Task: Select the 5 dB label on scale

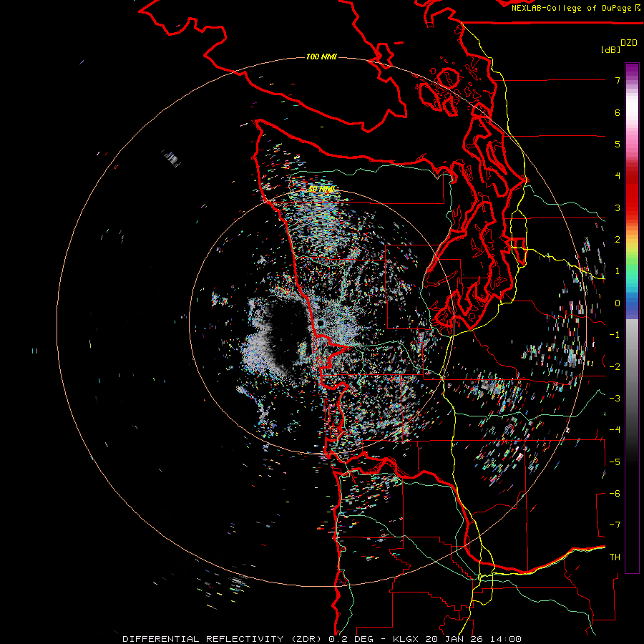Action: pyautogui.click(x=618, y=144)
